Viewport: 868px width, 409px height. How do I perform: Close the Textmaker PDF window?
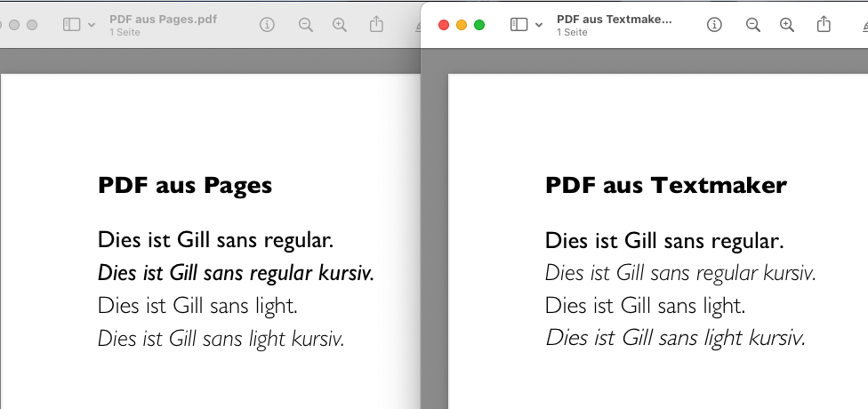[x=444, y=25]
